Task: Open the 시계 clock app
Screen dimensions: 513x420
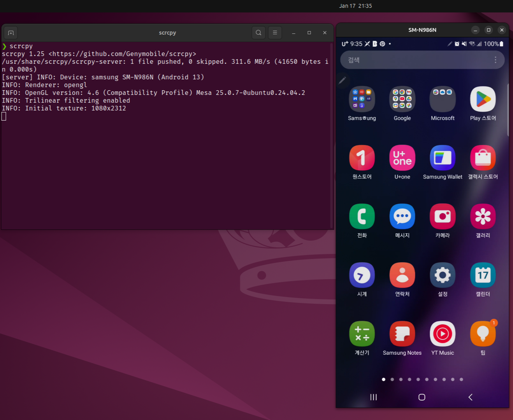Action: coord(362,275)
